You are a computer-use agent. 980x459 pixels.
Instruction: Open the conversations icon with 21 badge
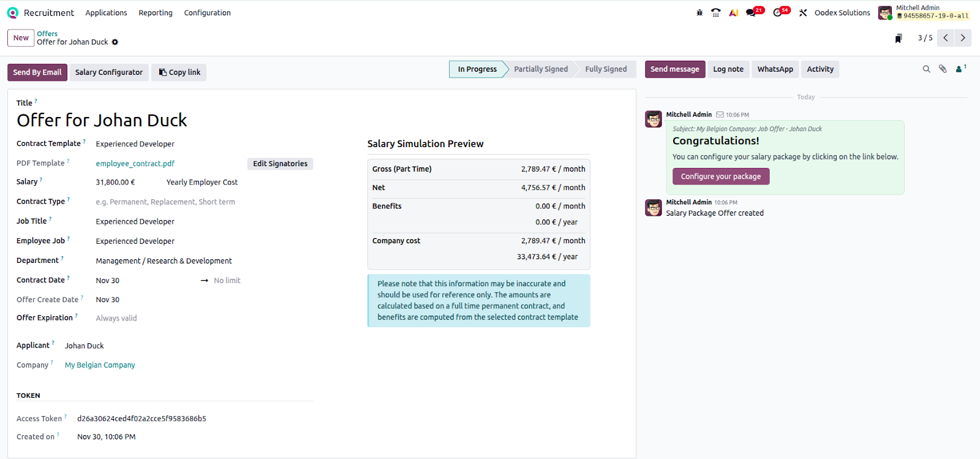click(x=751, y=13)
